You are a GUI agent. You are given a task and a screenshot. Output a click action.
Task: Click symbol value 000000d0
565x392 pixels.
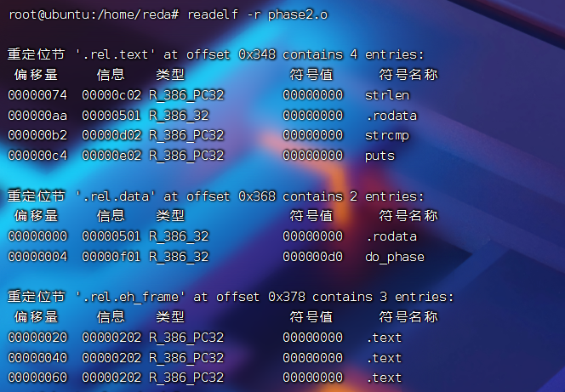[x=312, y=257]
